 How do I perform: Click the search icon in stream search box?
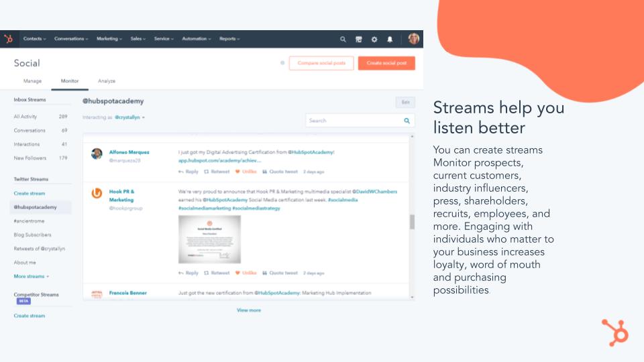pyautogui.click(x=407, y=121)
